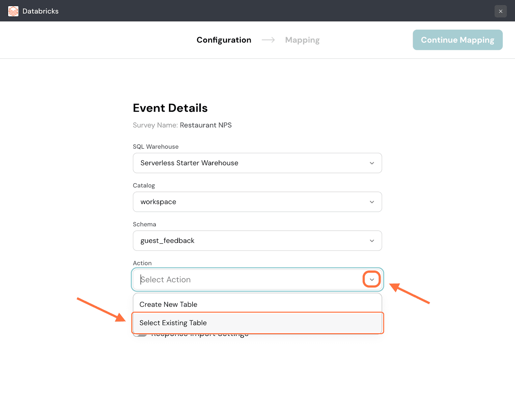Click the SQL Warehouse chevron arrow
Viewport: 515px width, 420px height.
click(372, 163)
